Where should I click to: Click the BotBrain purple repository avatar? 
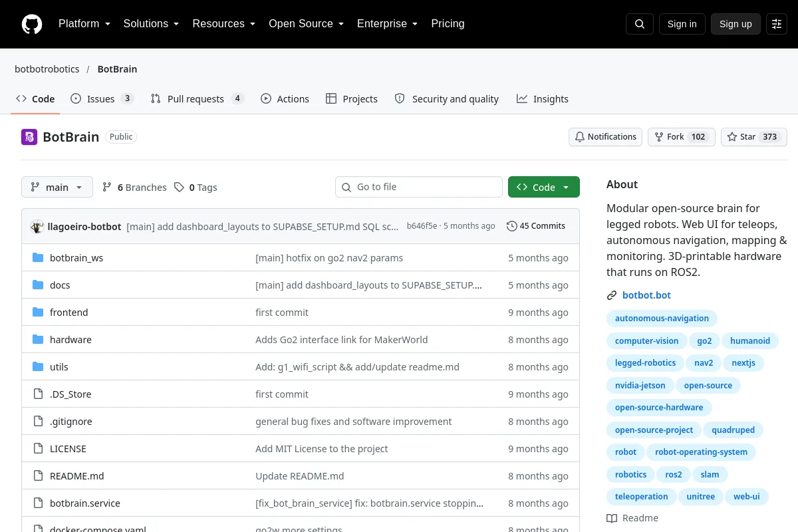point(29,137)
